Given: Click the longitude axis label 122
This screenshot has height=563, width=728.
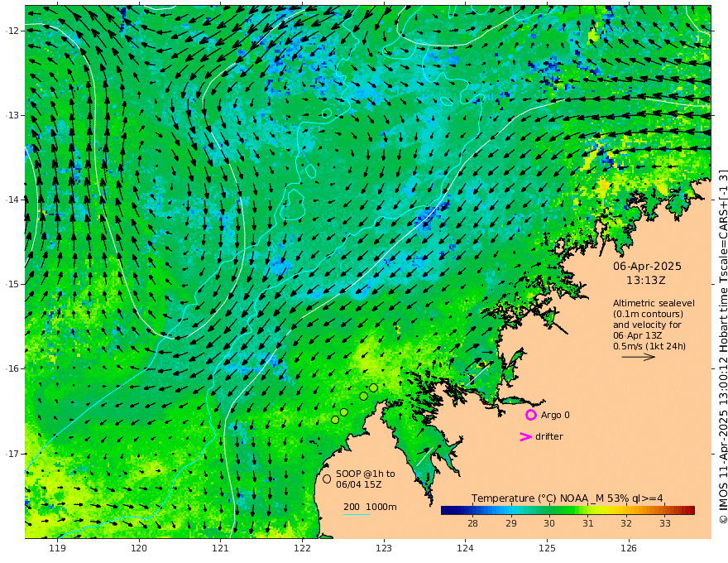Looking at the screenshot, I should click(302, 548).
